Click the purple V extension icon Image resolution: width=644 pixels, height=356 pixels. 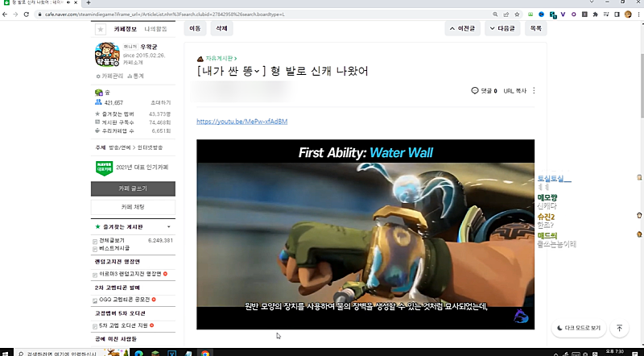point(563,14)
